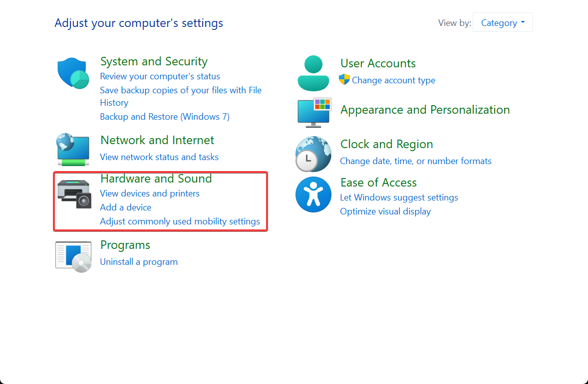Open Uninstall a program link
Viewport: 588px width, 384px height.
point(139,261)
